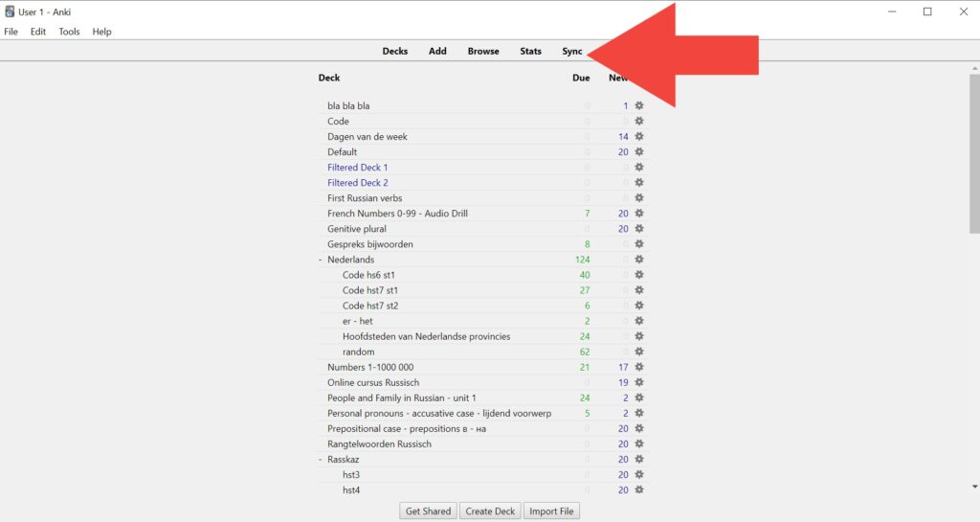The width and height of the screenshot is (980, 522).
Task: Open gear menu for Code hst7 st2
Action: pos(638,306)
